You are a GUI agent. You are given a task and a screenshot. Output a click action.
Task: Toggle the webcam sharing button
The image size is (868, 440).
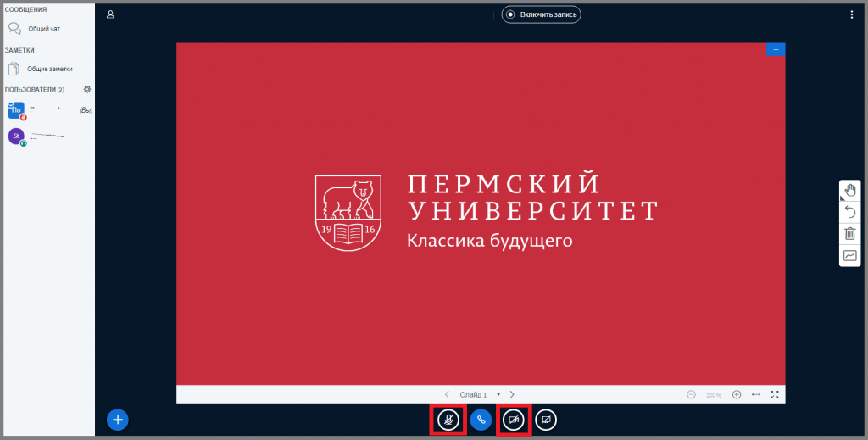[514, 420]
